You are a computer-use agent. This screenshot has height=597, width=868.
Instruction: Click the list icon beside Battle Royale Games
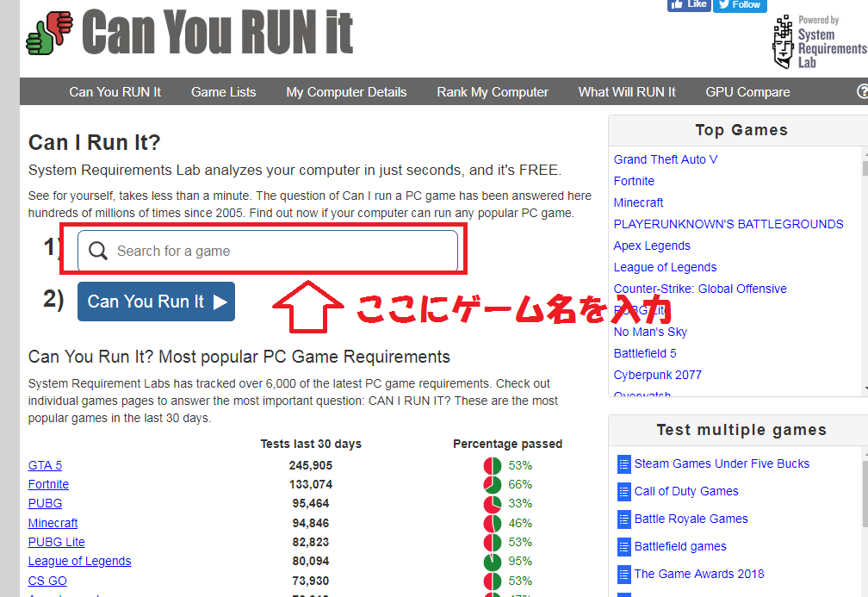(623, 519)
